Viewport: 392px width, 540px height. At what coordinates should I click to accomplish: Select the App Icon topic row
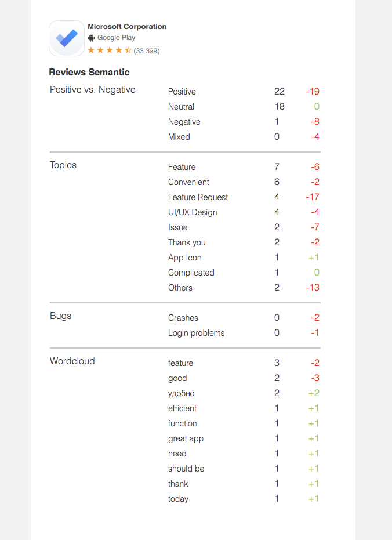(x=185, y=258)
